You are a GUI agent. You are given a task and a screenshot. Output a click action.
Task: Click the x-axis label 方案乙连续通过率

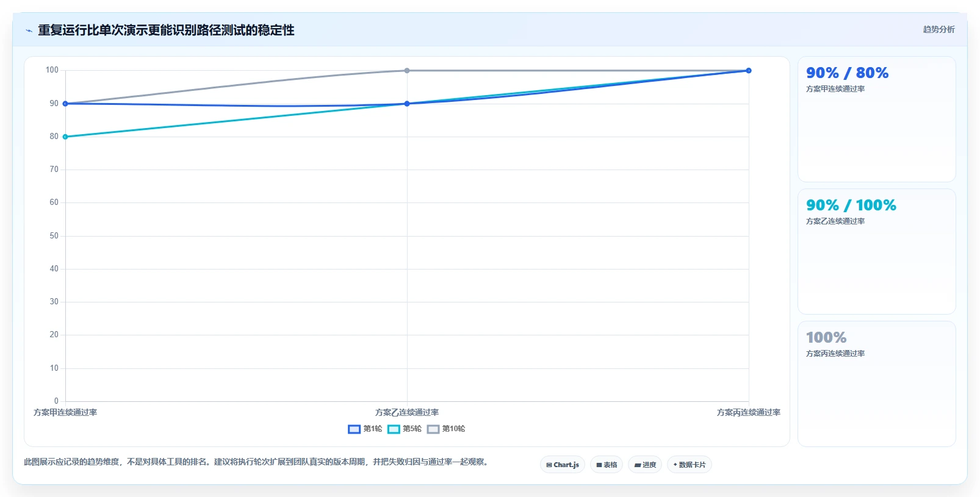(x=407, y=413)
